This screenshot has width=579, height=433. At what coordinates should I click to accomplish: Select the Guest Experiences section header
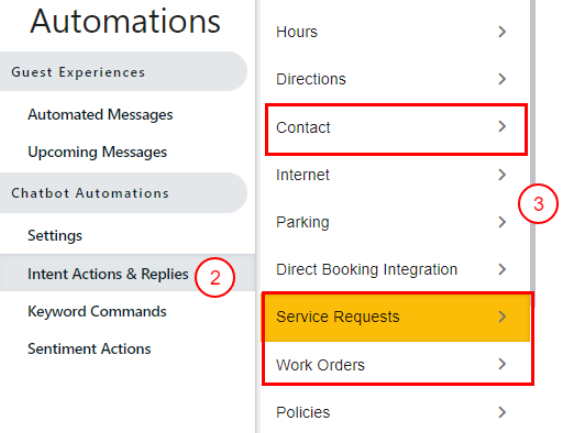pos(123,72)
